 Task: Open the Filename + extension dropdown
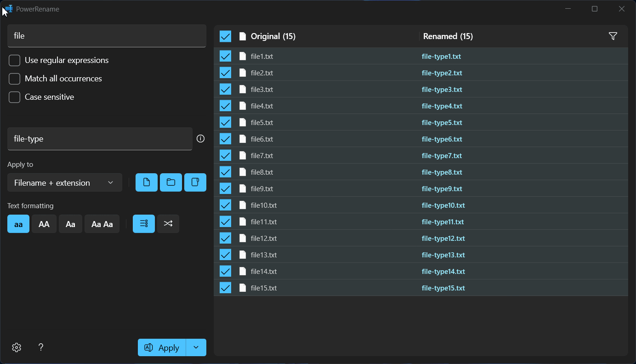tap(65, 182)
